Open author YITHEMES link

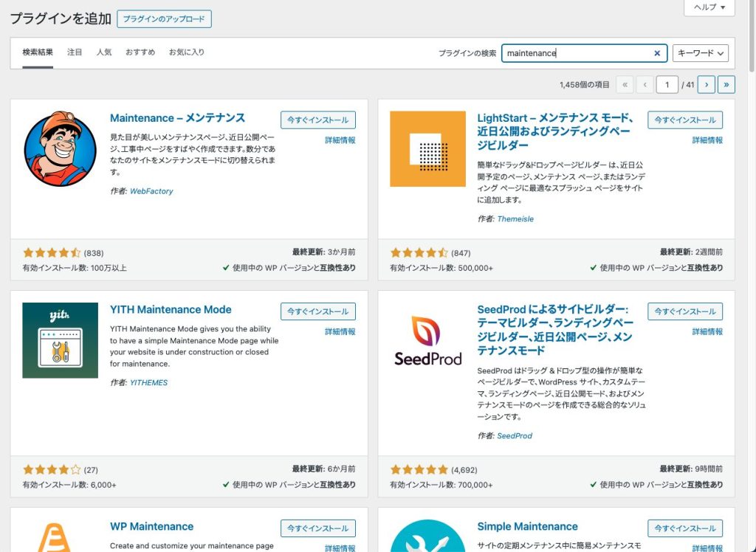tap(148, 383)
